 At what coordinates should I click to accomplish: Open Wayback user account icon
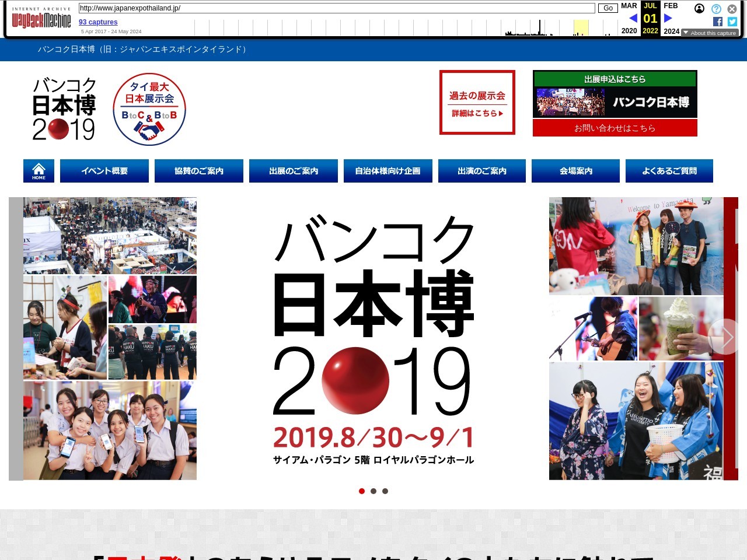[699, 8]
